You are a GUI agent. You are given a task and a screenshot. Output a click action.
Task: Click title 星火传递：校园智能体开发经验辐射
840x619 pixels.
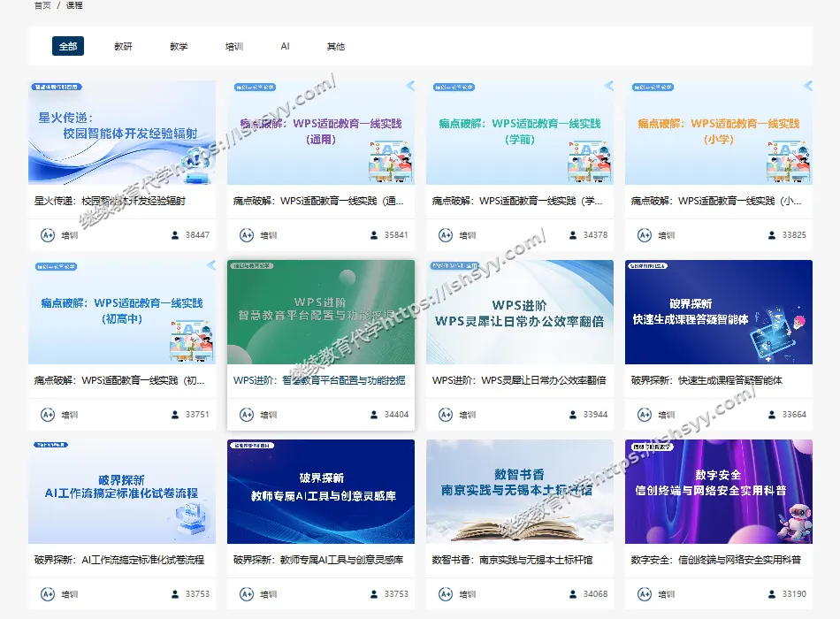coord(110,201)
